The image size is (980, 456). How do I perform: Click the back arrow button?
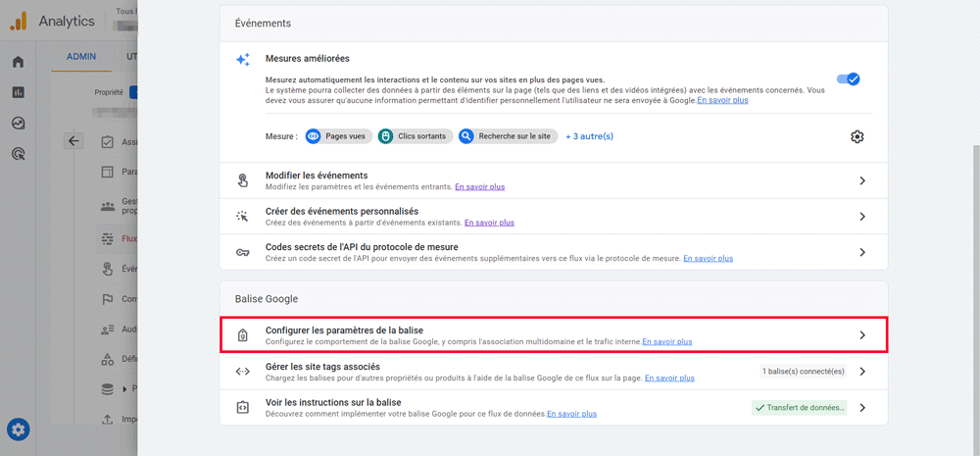[x=73, y=140]
